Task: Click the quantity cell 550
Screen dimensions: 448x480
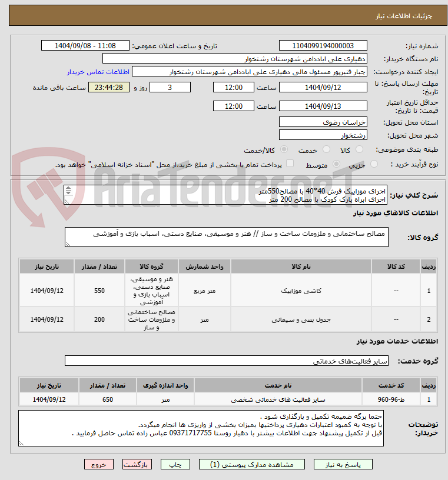Action: point(99,291)
